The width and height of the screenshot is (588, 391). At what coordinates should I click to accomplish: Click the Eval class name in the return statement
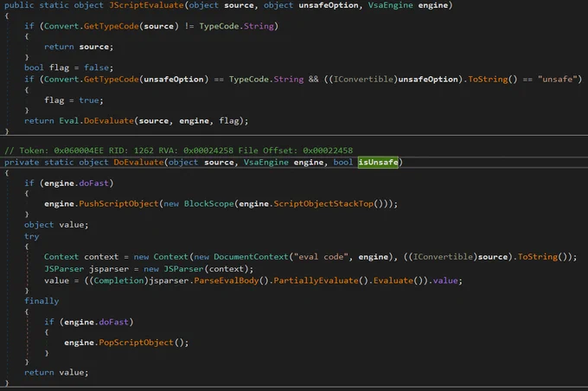point(69,121)
